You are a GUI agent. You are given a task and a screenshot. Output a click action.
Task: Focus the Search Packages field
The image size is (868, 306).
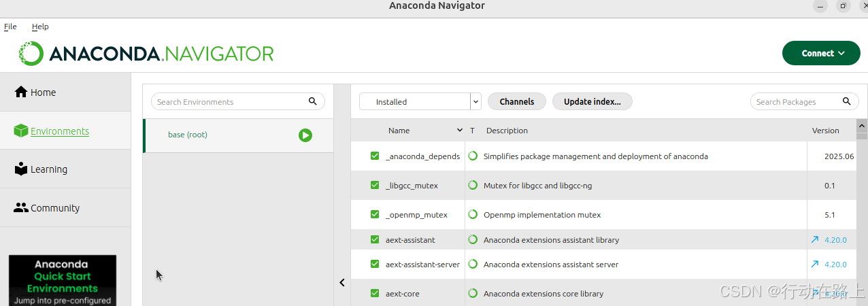coord(805,101)
